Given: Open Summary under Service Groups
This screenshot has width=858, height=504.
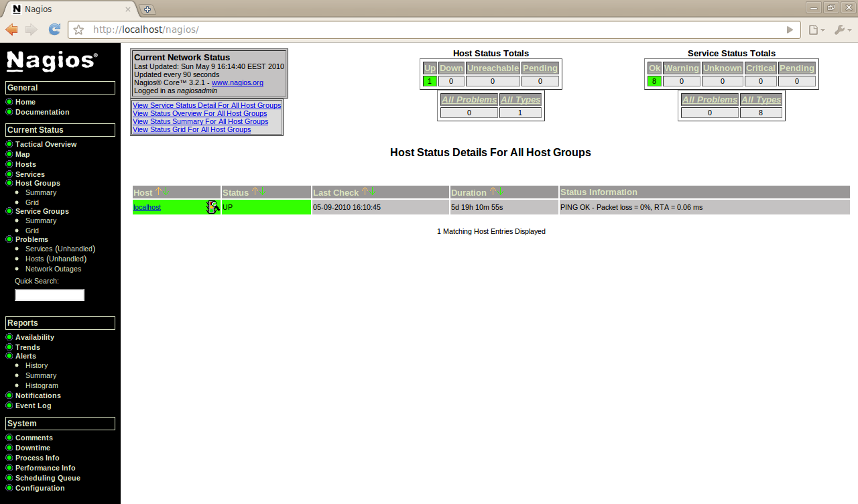Looking at the screenshot, I should [41, 220].
